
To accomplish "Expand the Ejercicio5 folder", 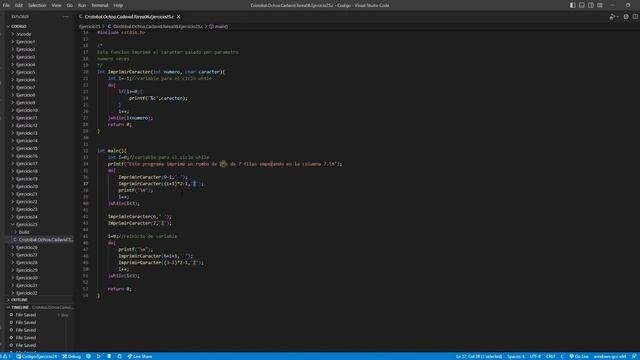I will pos(25,72).
